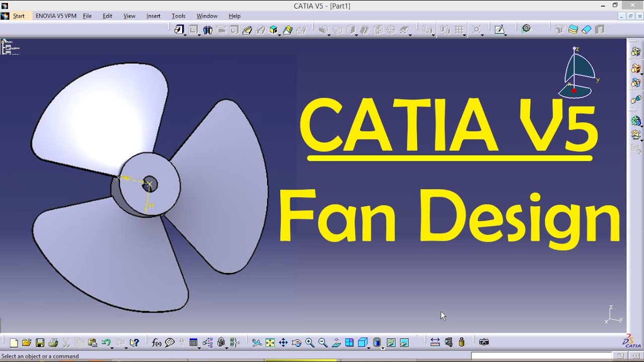Print the document
The image size is (644, 362).
pos(53,343)
